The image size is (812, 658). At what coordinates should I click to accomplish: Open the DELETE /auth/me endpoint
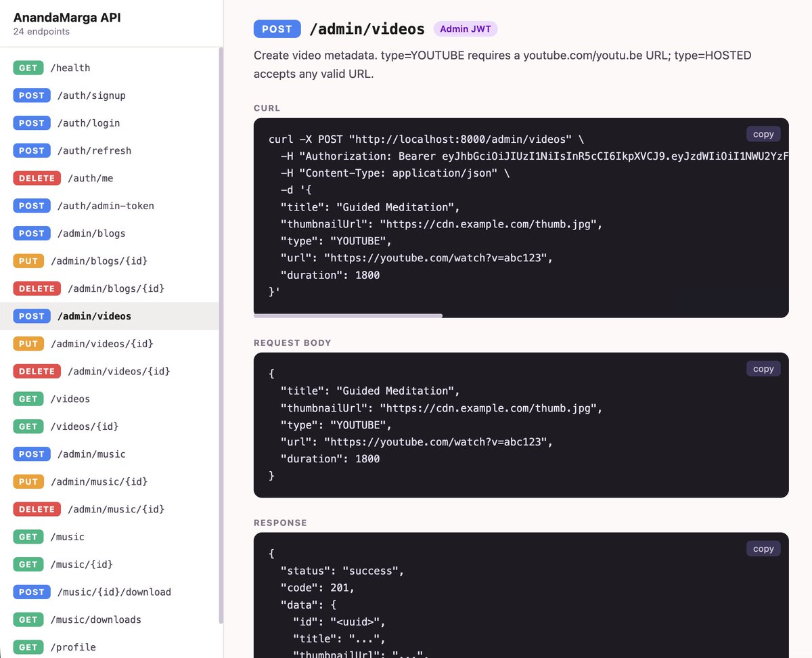coord(109,178)
